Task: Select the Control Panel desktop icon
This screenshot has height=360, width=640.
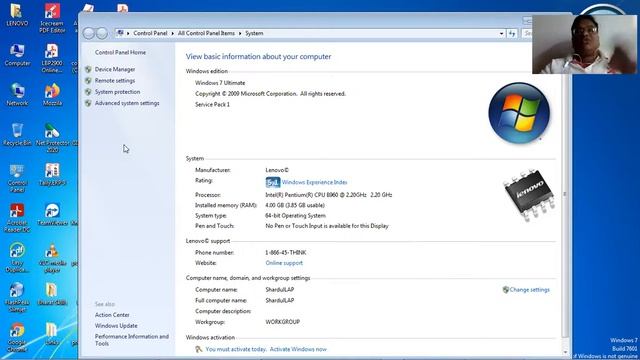Action: (x=17, y=178)
